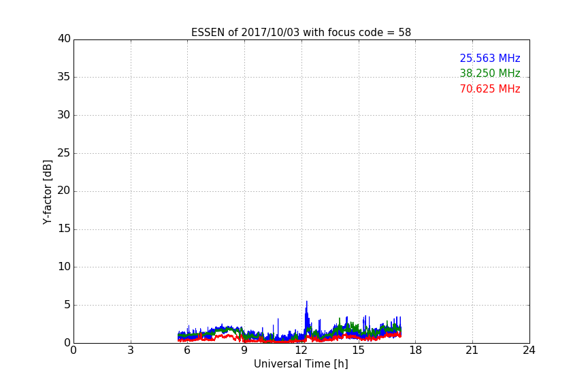Click the chart title 'ESSEN of 2017/10/03 with focus code = 58'
The height and width of the screenshot is (392, 588).
pyautogui.click(x=301, y=32)
